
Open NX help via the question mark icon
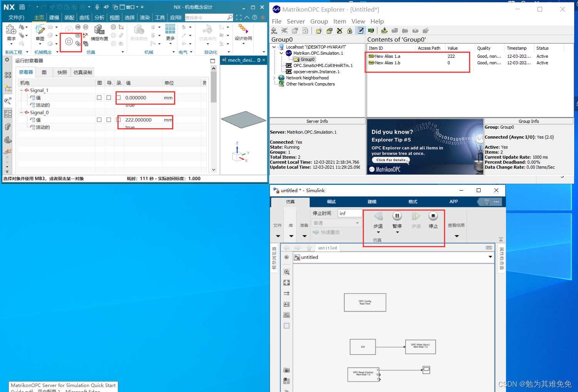click(255, 17)
